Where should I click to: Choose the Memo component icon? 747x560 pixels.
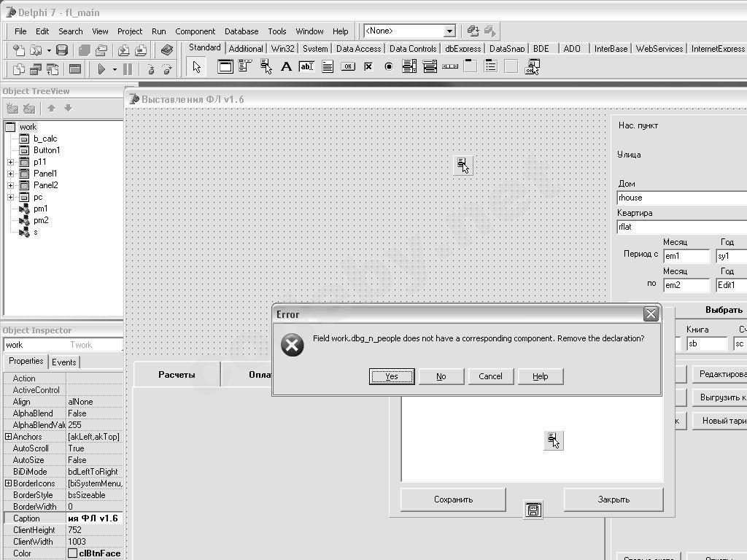[328, 66]
